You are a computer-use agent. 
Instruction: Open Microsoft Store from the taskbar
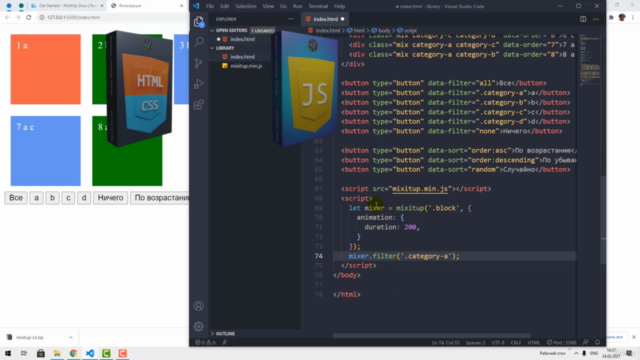40,353
